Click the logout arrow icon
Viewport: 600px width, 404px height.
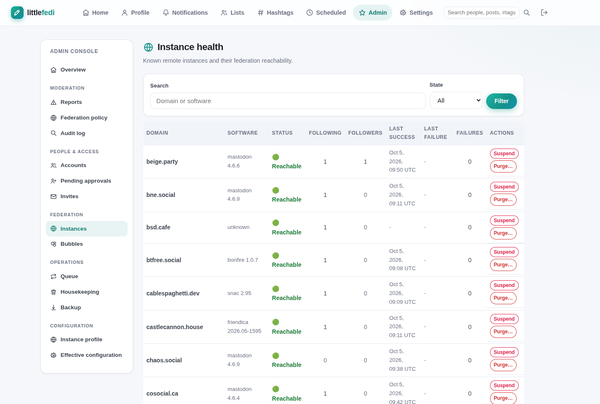pos(544,13)
